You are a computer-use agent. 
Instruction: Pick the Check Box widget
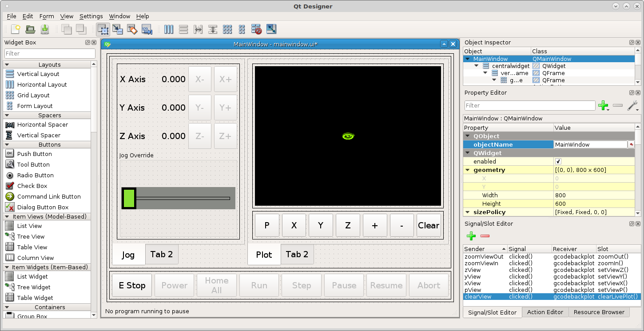coord(32,186)
